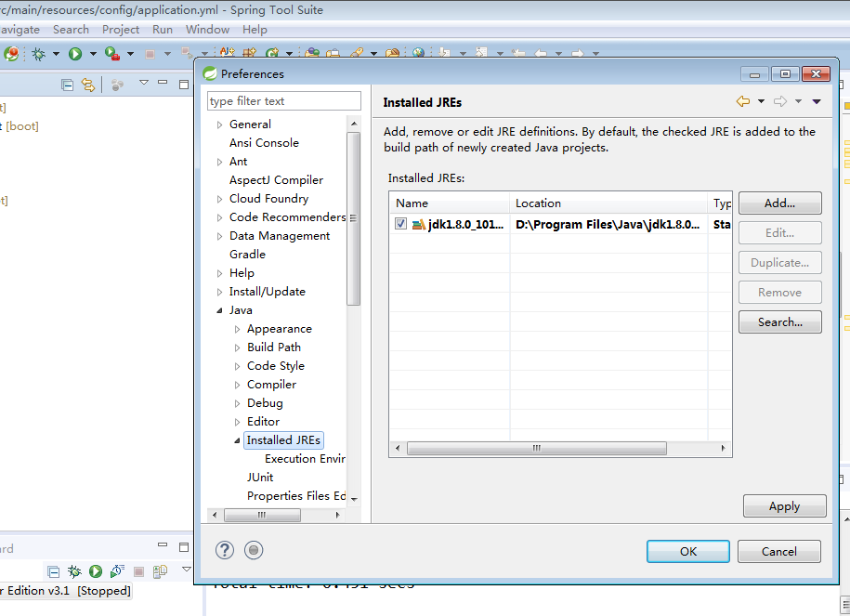This screenshot has width=850, height=616.
Task: Uncheck the jdk1.8.0_101 JRE checkbox
Action: [x=400, y=223]
